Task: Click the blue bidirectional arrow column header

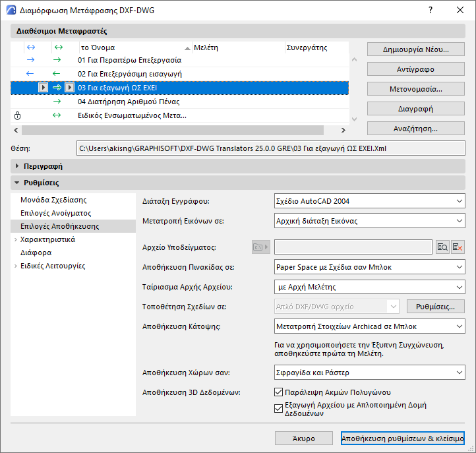Action: pos(30,47)
